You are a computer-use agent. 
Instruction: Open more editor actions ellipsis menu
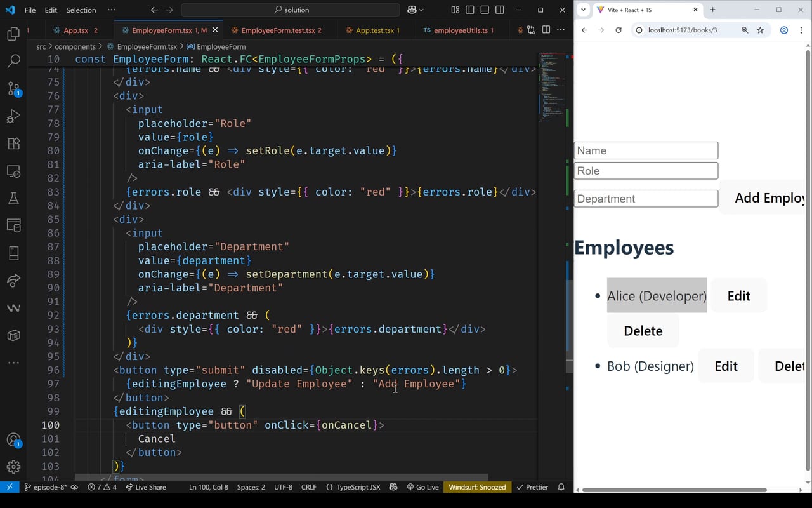561,30
